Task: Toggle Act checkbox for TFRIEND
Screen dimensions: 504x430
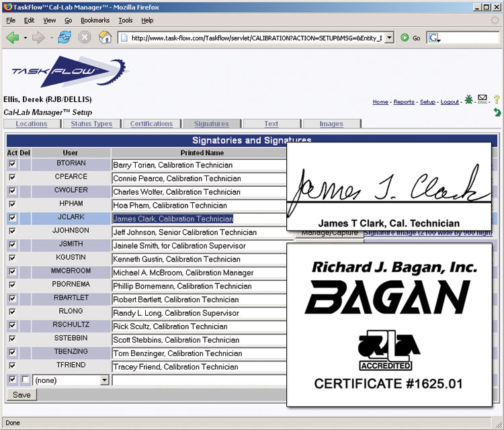Action: tap(12, 365)
